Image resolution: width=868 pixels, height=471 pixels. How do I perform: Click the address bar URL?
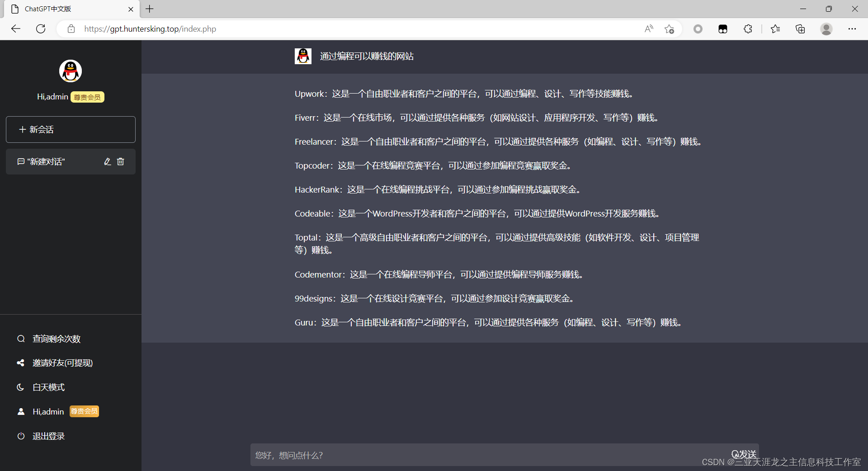150,29
